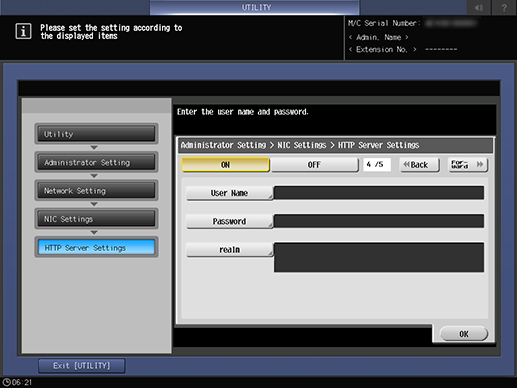
Task: Click the clock icon in status bar
Action: (6, 382)
